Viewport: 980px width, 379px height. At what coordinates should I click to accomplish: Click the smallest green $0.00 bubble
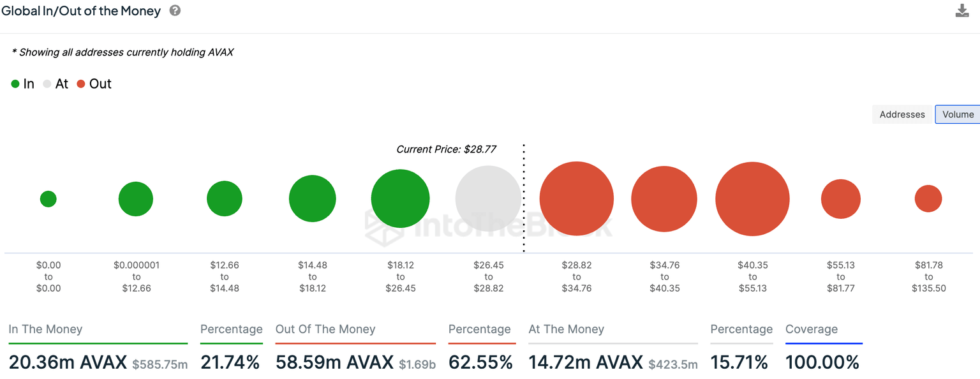pyautogui.click(x=48, y=199)
